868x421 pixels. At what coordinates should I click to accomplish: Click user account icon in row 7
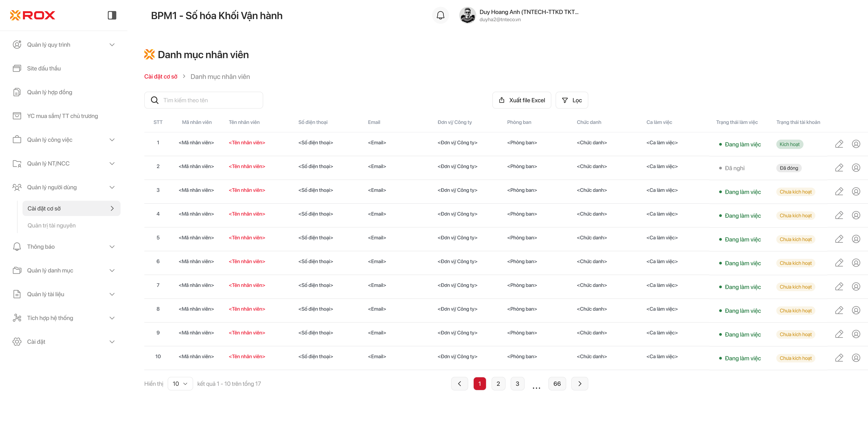(856, 287)
